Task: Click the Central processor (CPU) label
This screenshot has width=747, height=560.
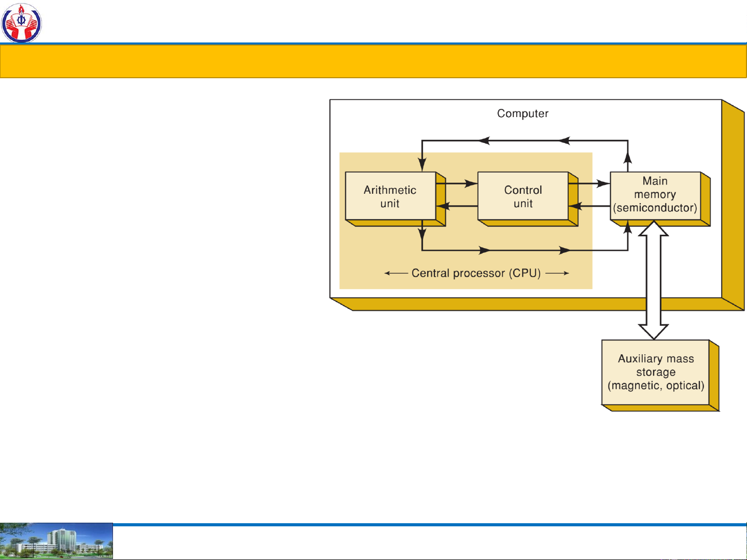Action: click(476, 273)
